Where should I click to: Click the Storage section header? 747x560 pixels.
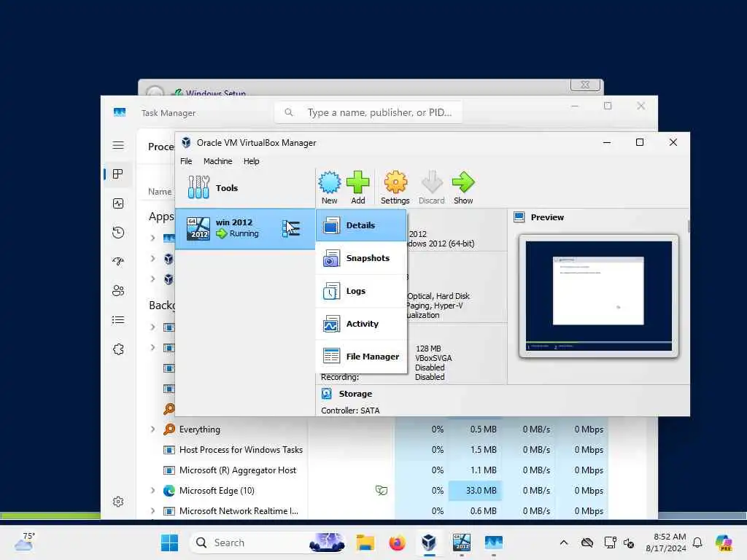click(355, 394)
